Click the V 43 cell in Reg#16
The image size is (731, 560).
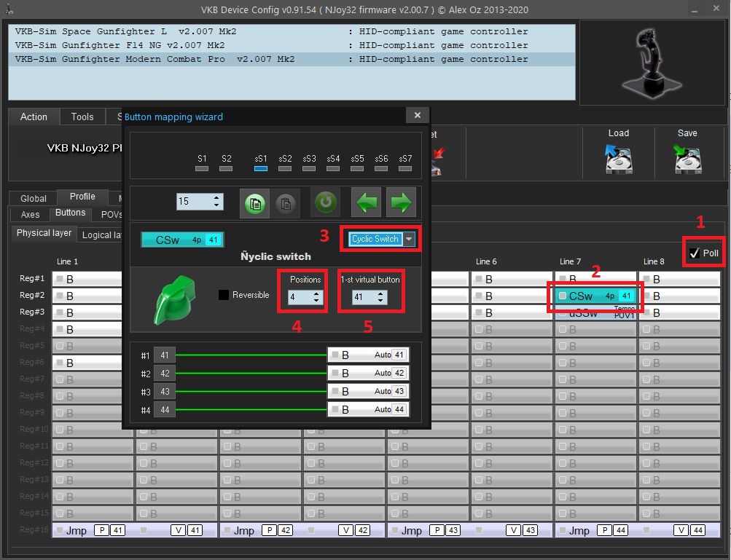[x=512, y=530]
